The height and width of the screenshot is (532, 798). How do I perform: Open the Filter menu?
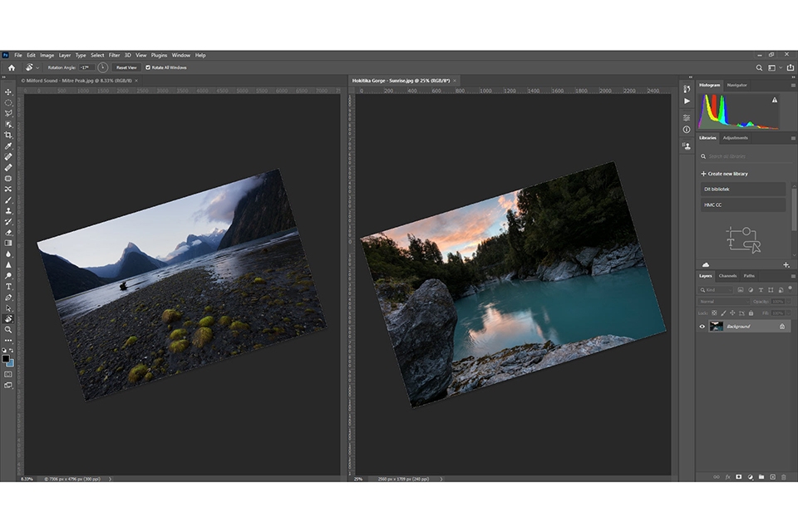click(x=114, y=55)
